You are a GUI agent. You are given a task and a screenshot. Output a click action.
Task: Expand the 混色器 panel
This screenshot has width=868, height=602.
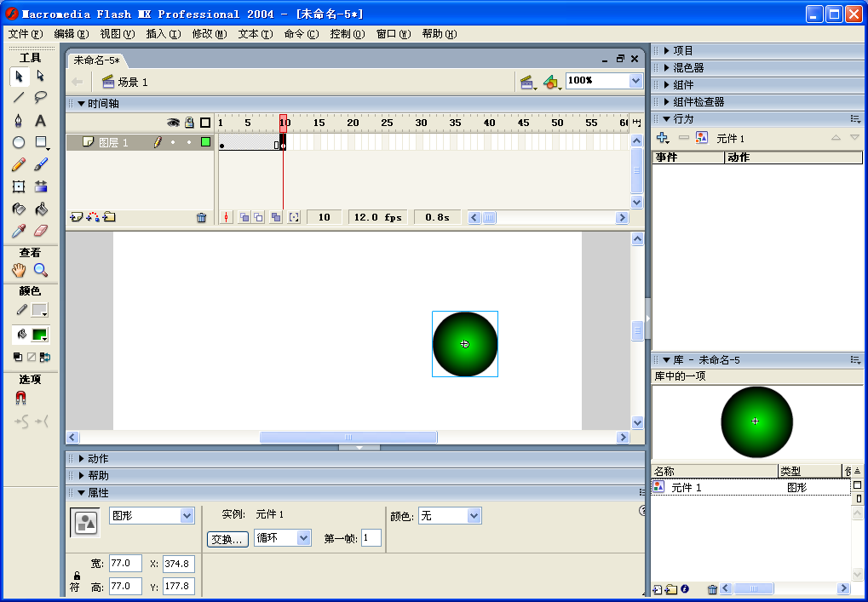(x=688, y=68)
